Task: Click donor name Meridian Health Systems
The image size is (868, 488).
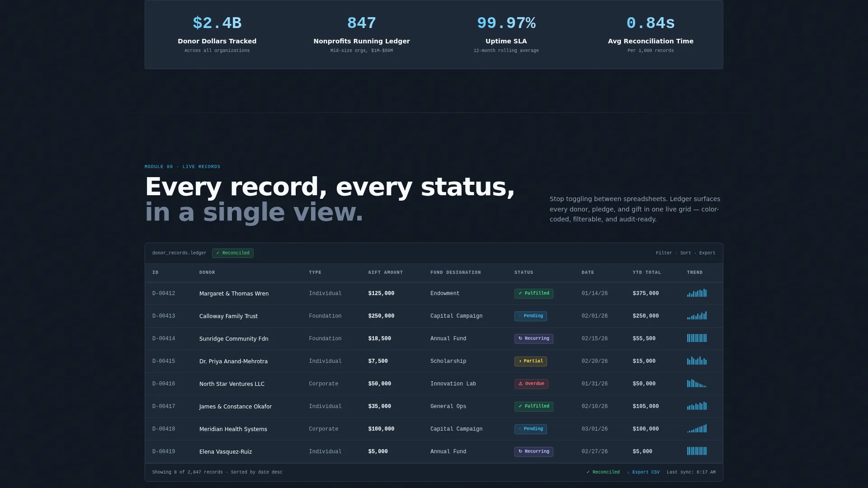Action: coord(233,429)
